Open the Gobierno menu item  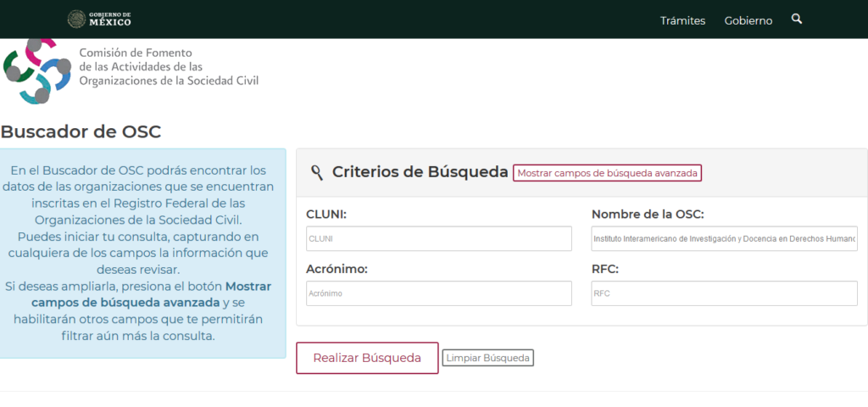tap(748, 20)
